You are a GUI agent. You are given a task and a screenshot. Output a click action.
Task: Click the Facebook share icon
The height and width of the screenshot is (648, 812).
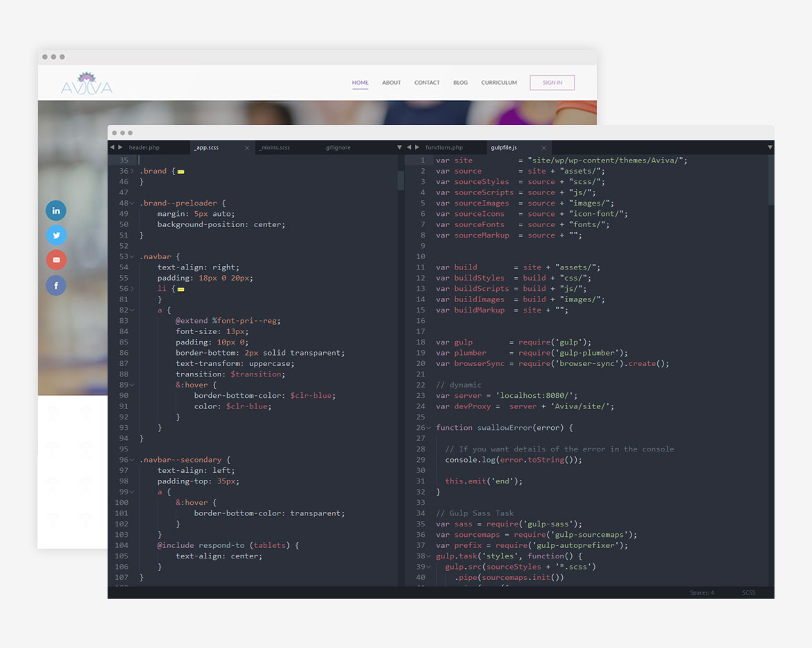[x=56, y=285]
